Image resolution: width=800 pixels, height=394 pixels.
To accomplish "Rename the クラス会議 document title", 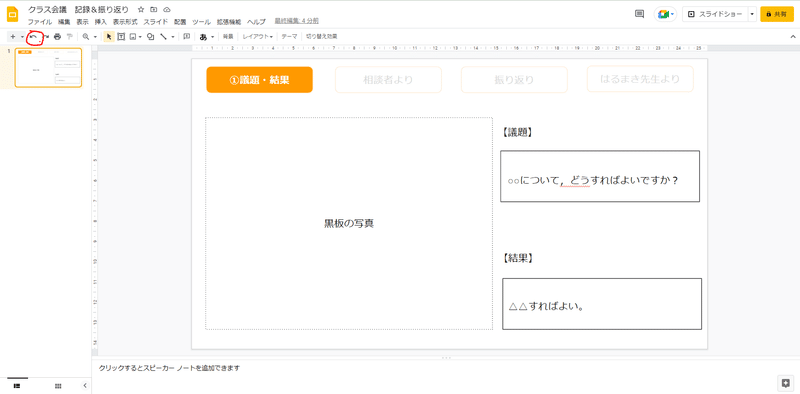I will tap(79, 10).
